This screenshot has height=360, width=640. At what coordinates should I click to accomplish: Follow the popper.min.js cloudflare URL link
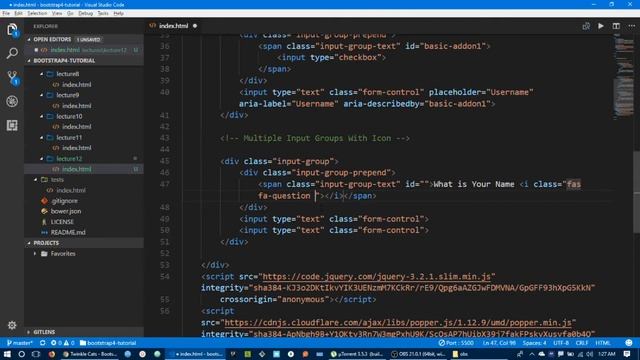point(398,323)
